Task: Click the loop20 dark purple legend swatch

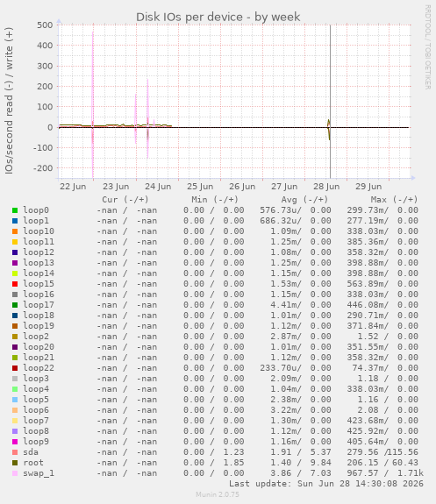Action: point(15,347)
